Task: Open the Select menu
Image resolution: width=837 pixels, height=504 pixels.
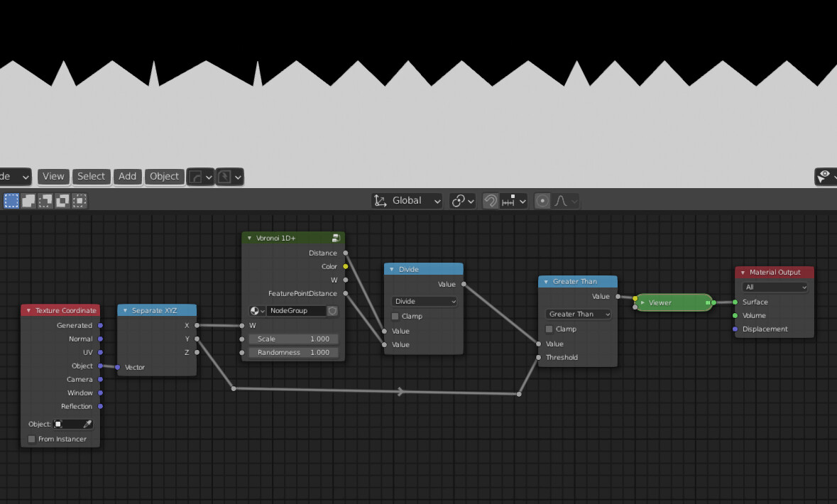Action: click(92, 177)
